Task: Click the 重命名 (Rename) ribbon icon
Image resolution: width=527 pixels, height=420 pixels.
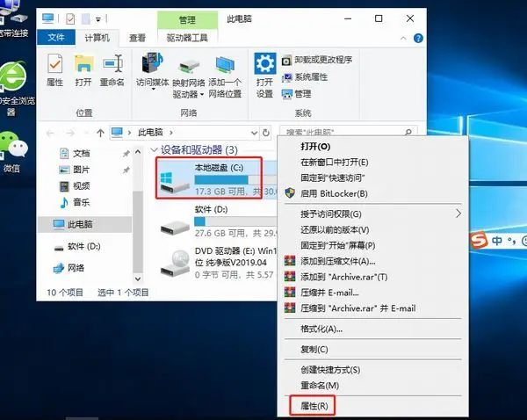Action: pyautogui.click(x=112, y=70)
